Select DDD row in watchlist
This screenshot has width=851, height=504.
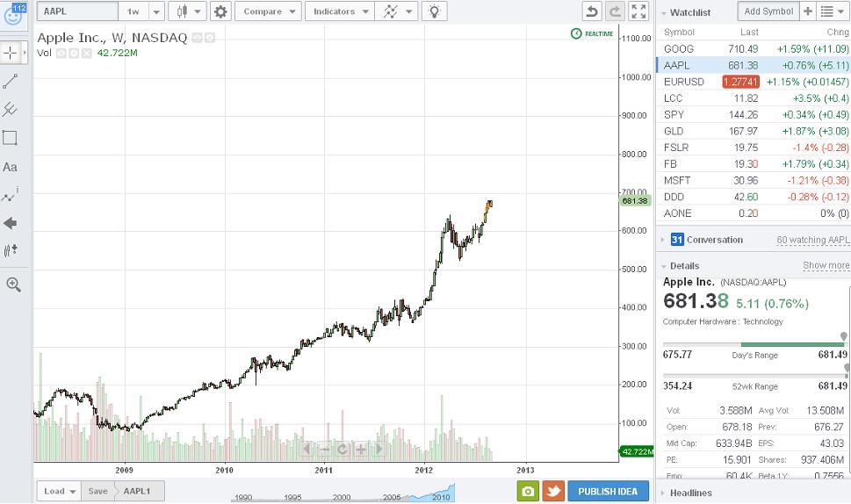(x=754, y=197)
